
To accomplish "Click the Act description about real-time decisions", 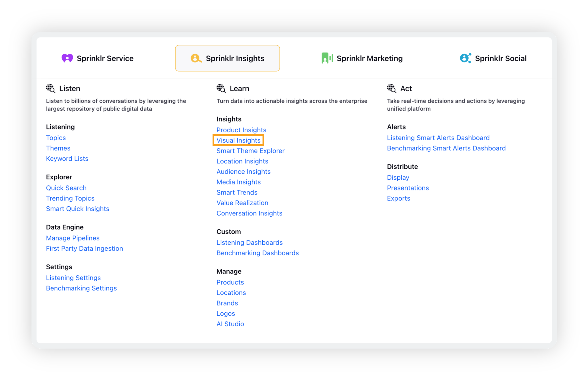I will [x=456, y=105].
